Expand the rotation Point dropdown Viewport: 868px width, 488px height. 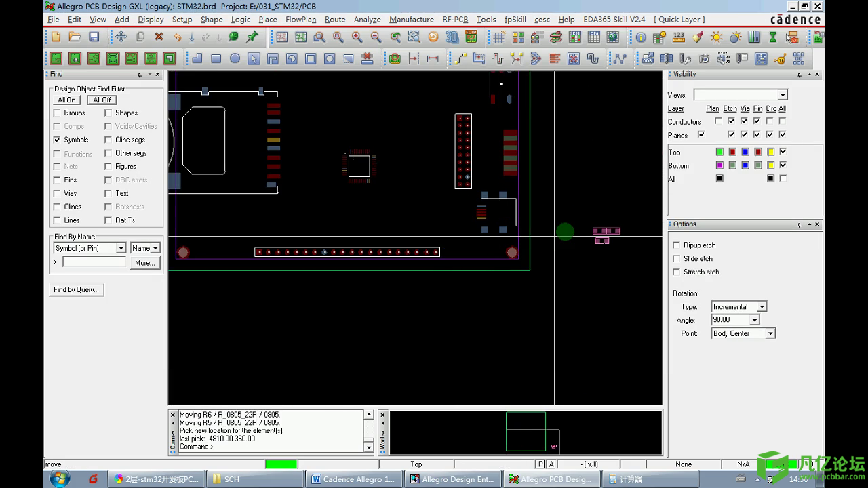(770, 333)
